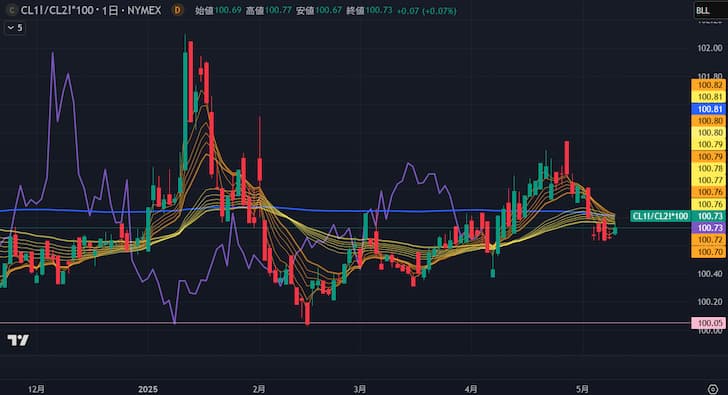The image size is (728, 395).
Task: Click the yellow 100.80 price label
Action: pyautogui.click(x=709, y=133)
